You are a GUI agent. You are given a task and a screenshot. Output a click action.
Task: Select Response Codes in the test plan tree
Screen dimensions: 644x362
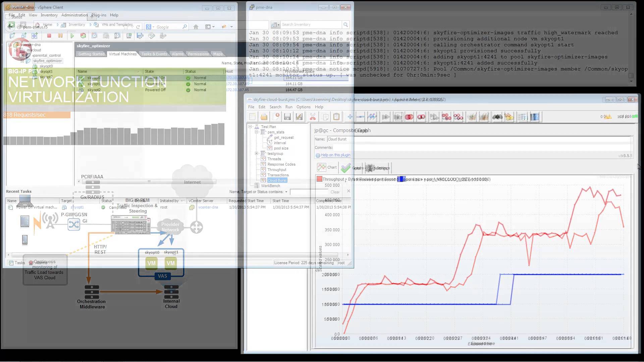click(281, 164)
